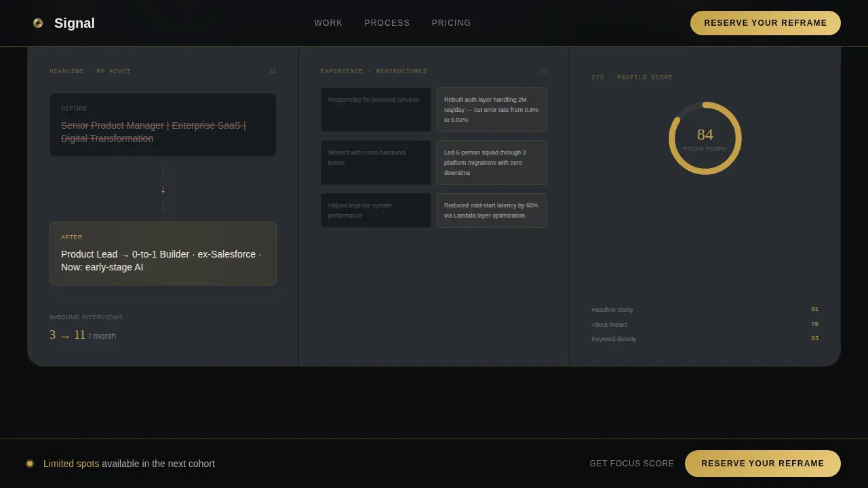Viewport: 868px width, 488px height.
Task: Open the Pricing nav item
Action: pos(452,23)
